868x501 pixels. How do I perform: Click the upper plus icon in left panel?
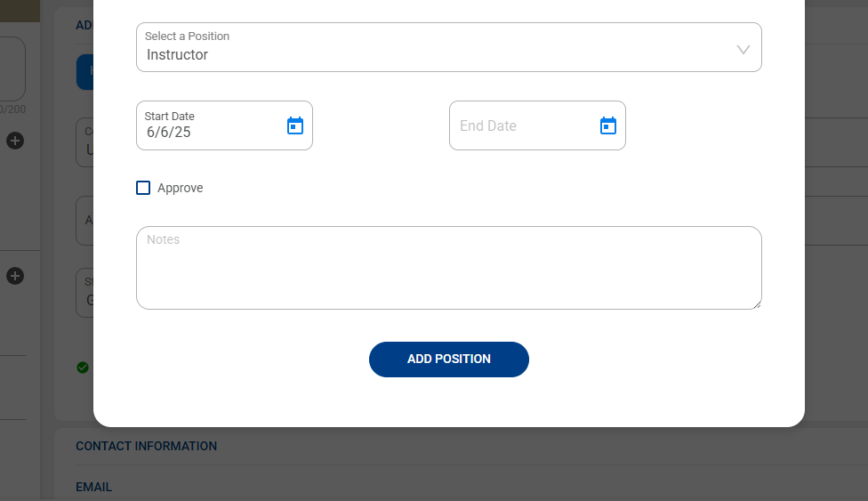pos(15,141)
